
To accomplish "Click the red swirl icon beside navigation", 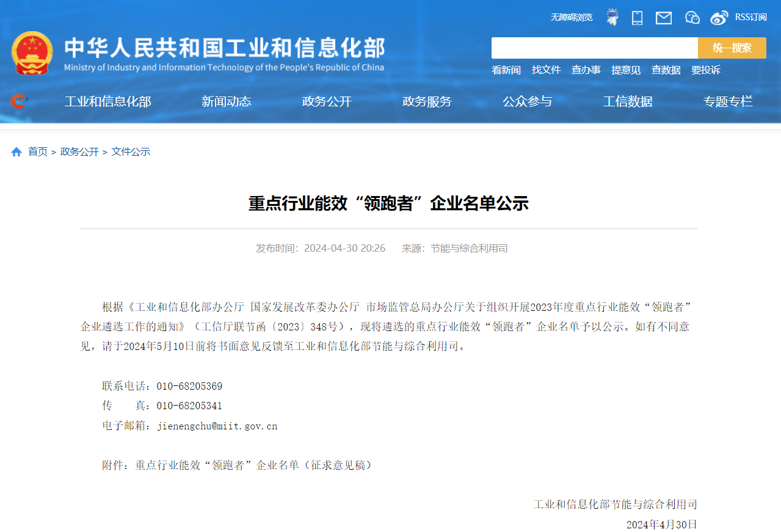I will [x=19, y=101].
